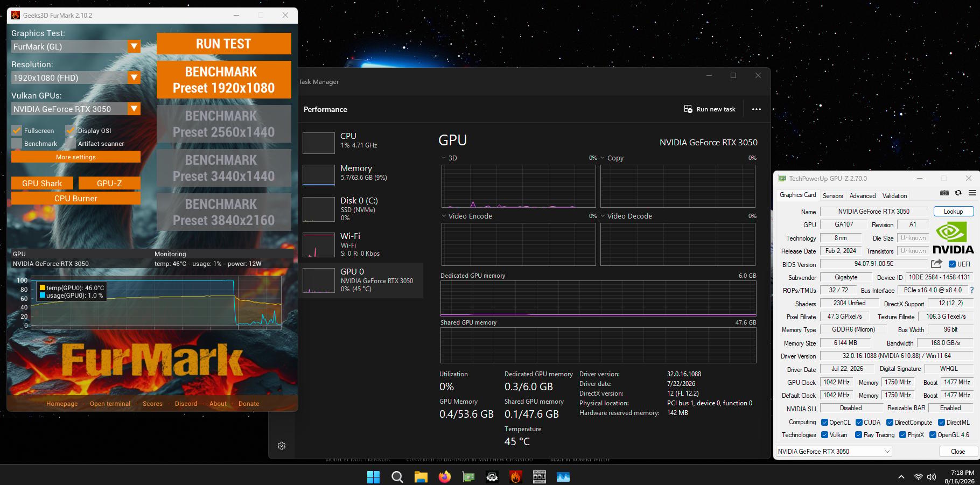Viewport: 980px width, 485px height.
Task: Toggle the Fullscreen checkbox in FurMark
Action: tap(17, 130)
